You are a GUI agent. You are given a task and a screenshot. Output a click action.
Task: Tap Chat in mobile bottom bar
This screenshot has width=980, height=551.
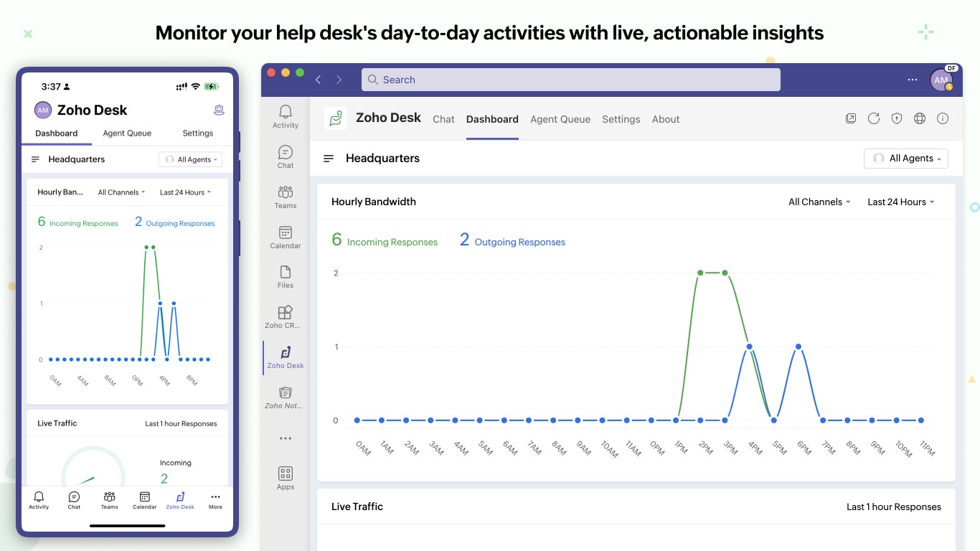[x=74, y=500]
